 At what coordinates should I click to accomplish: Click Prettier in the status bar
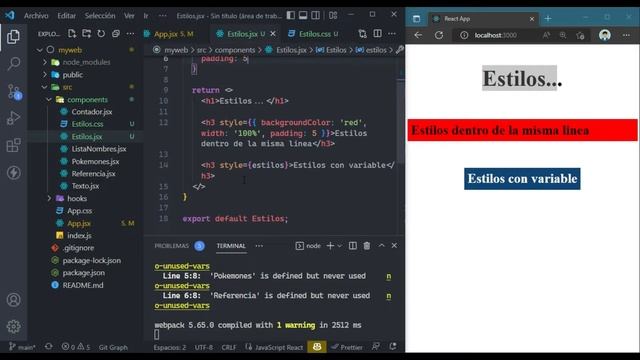(347, 347)
